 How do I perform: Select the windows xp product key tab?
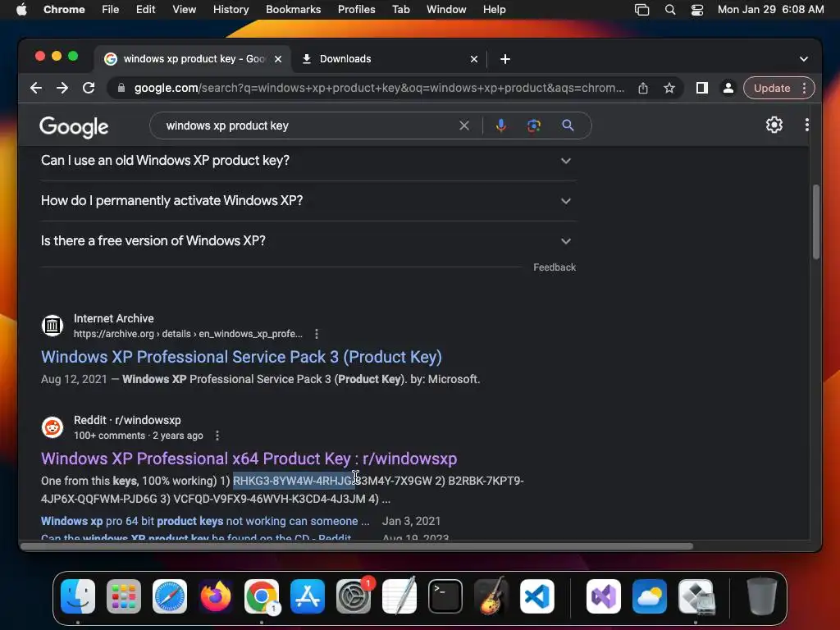[193, 59]
